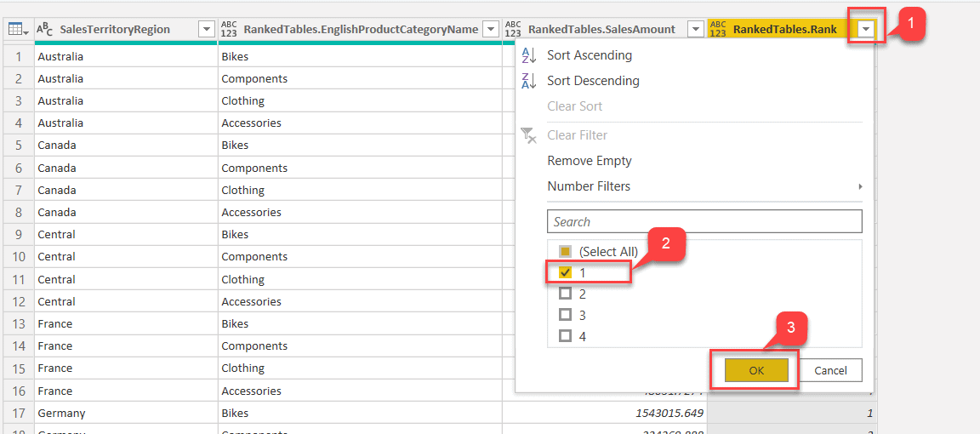This screenshot has width=980, height=434.
Task: Click the Sort Descending Z-A icon
Action: pyautogui.click(x=528, y=81)
